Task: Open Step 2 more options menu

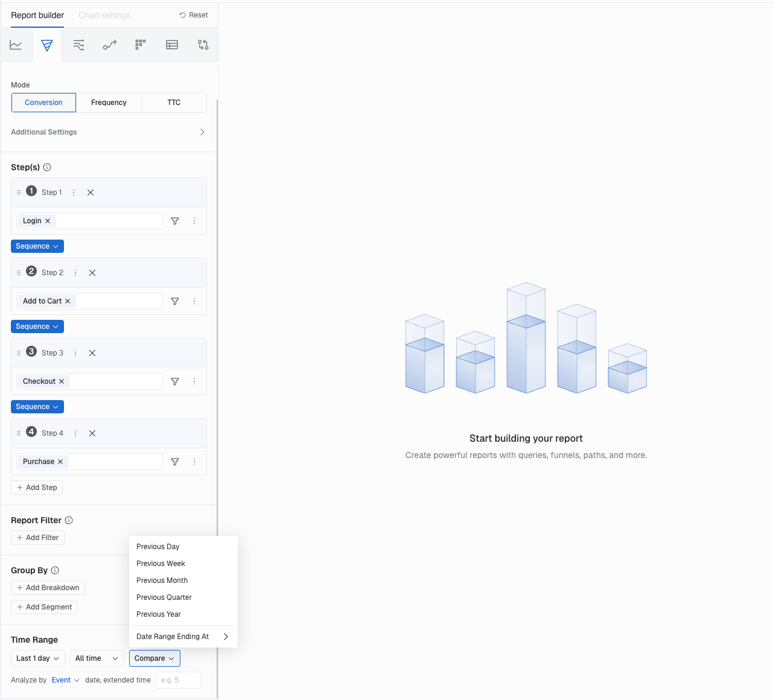Action: pyautogui.click(x=75, y=273)
